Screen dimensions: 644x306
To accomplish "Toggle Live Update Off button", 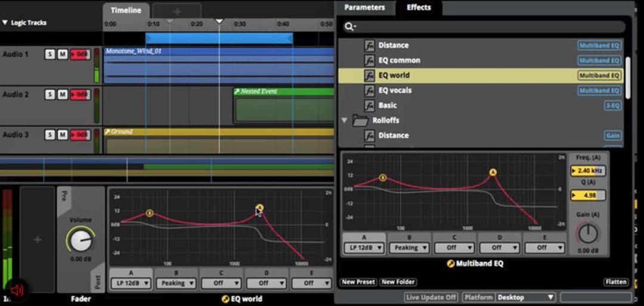I will click(x=431, y=298).
